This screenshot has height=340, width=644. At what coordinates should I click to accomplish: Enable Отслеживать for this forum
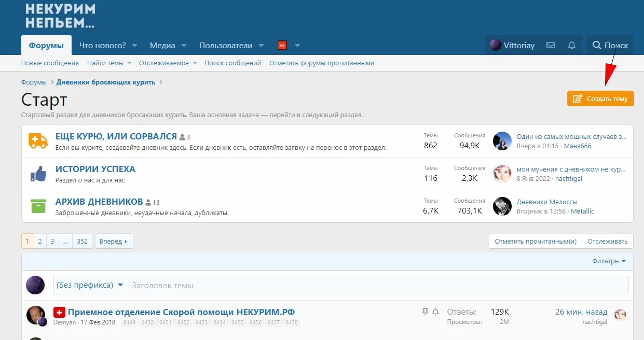[x=608, y=240]
